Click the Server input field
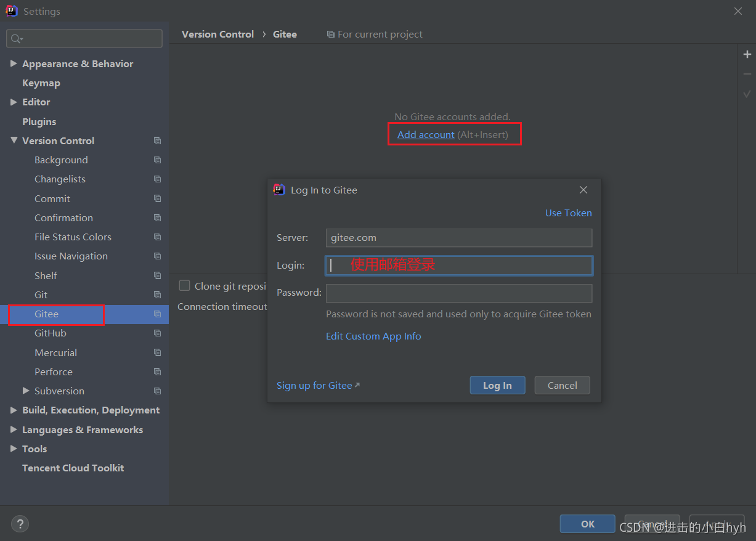Viewport: 756px width, 541px height. click(459, 238)
